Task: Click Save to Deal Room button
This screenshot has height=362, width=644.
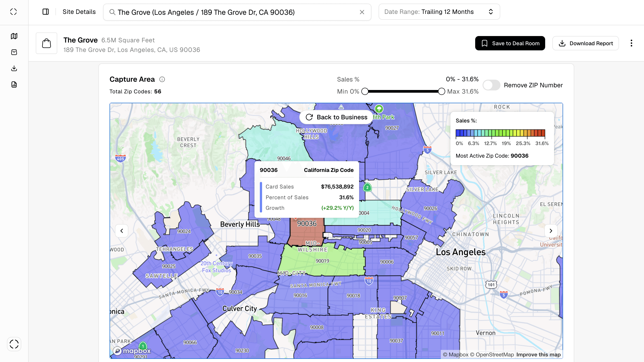Action: point(510,43)
